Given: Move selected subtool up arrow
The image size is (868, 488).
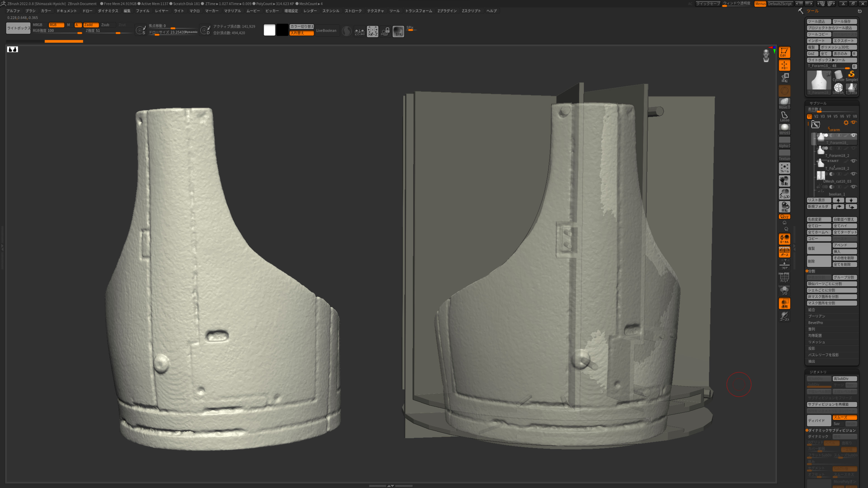Looking at the screenshot, I should [x=838, y=200].
